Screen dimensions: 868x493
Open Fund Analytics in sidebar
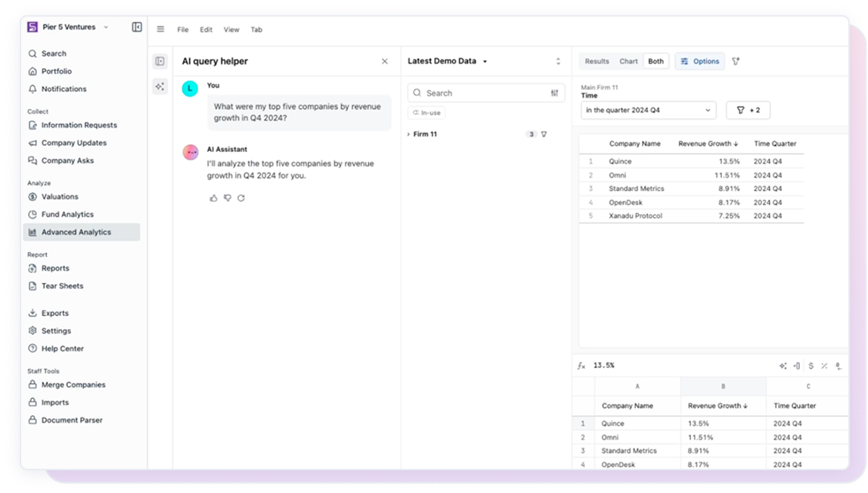tap(67, 215)
